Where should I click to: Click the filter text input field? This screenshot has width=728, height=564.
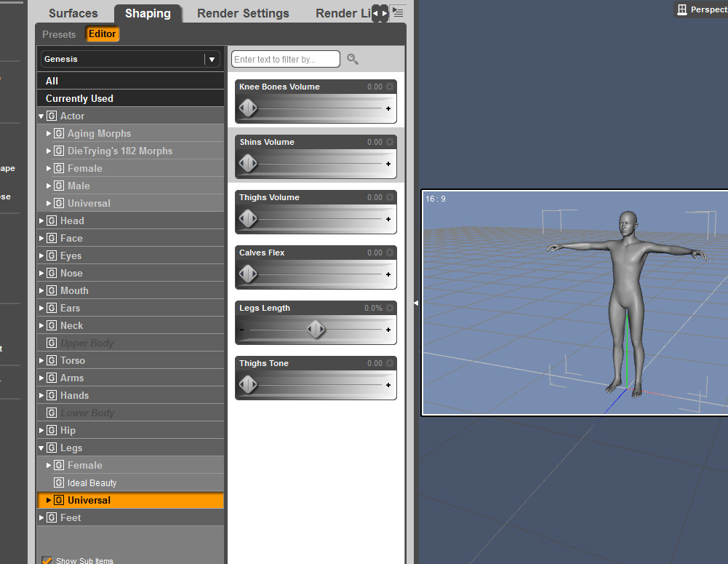(x=286, y=60)
